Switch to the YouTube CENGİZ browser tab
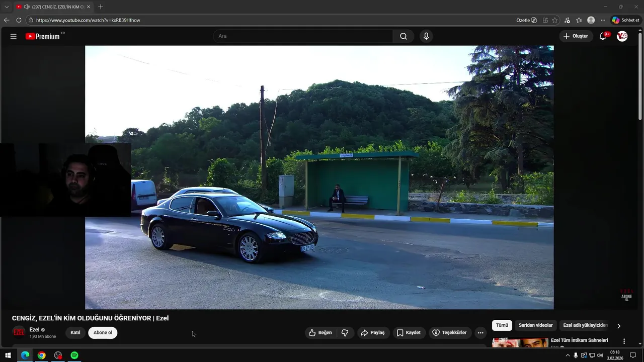The width and height of the screenshot is (644, 362). 53,7
